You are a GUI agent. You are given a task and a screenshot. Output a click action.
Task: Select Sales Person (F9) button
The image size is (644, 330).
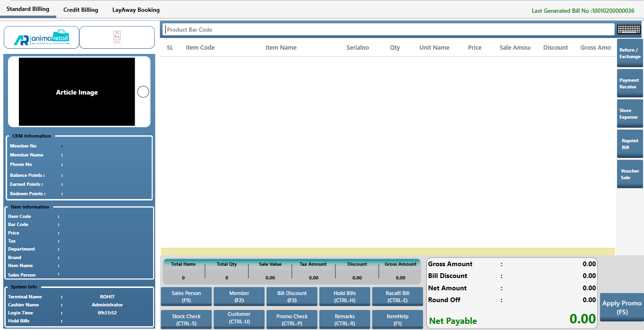tap(186, 296)
